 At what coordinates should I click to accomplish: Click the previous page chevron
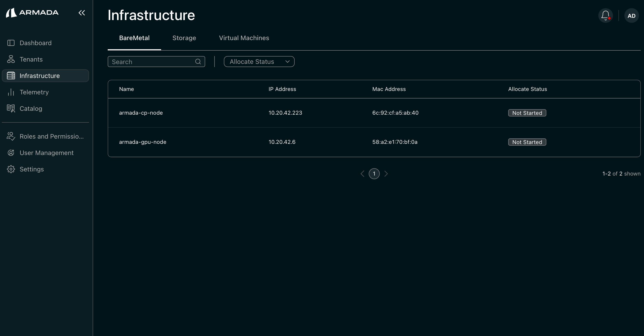362,174
